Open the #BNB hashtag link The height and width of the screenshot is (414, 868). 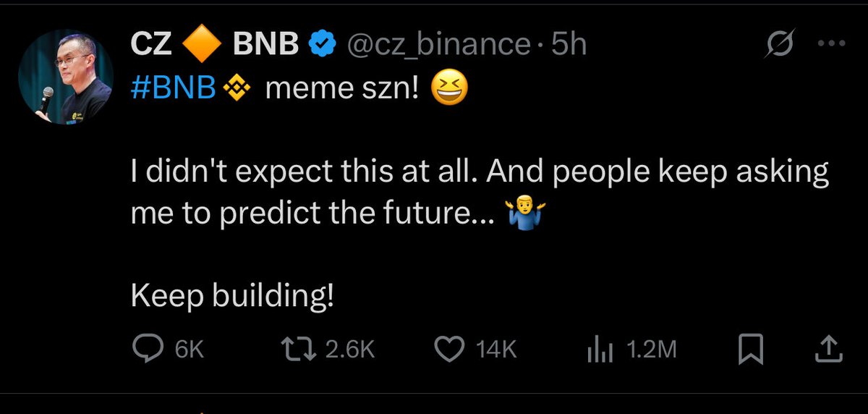[174, 88]
